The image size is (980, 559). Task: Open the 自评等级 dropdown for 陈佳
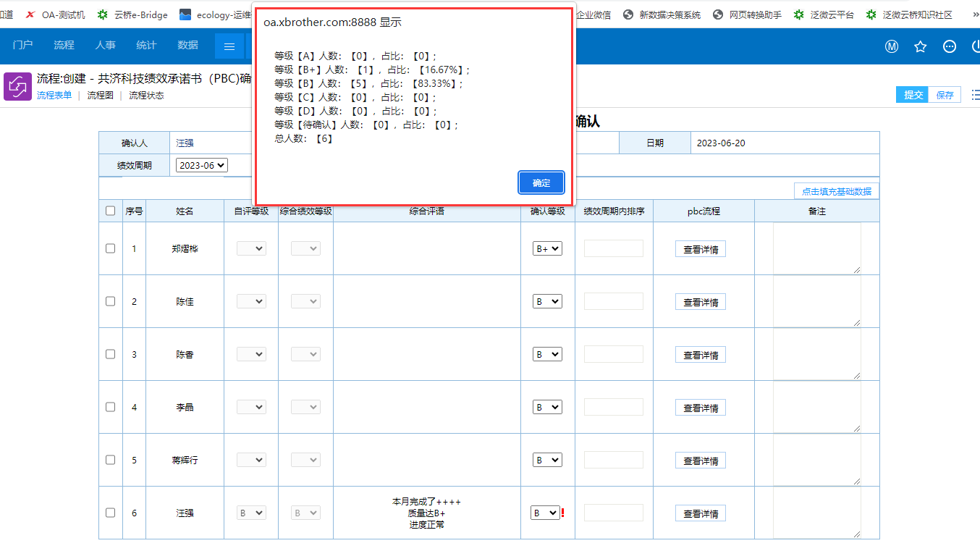(x=251, y=301)
